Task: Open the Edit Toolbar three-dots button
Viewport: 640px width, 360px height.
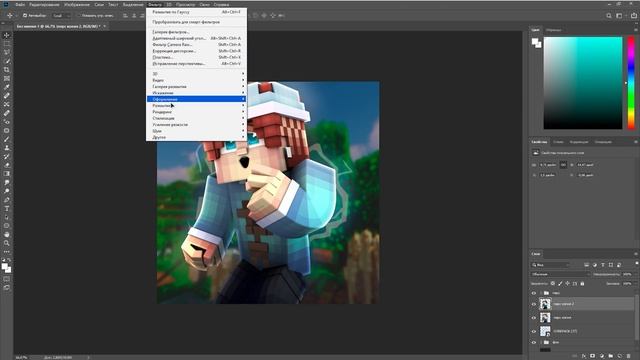Action: pos(7,252)
